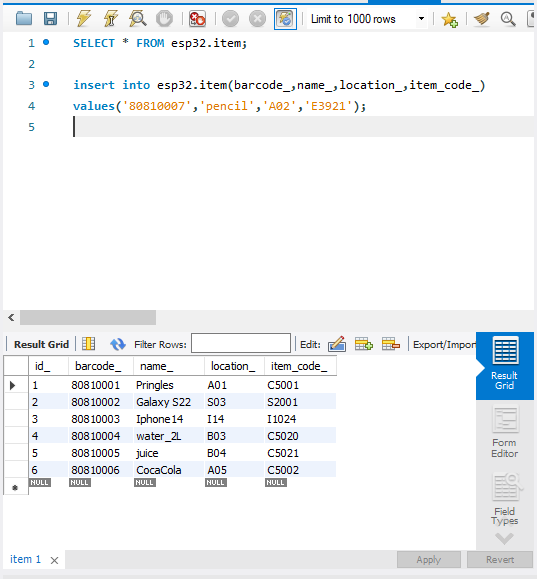
Task: Rollback the transaction X icon
Action: pos(257,18)
